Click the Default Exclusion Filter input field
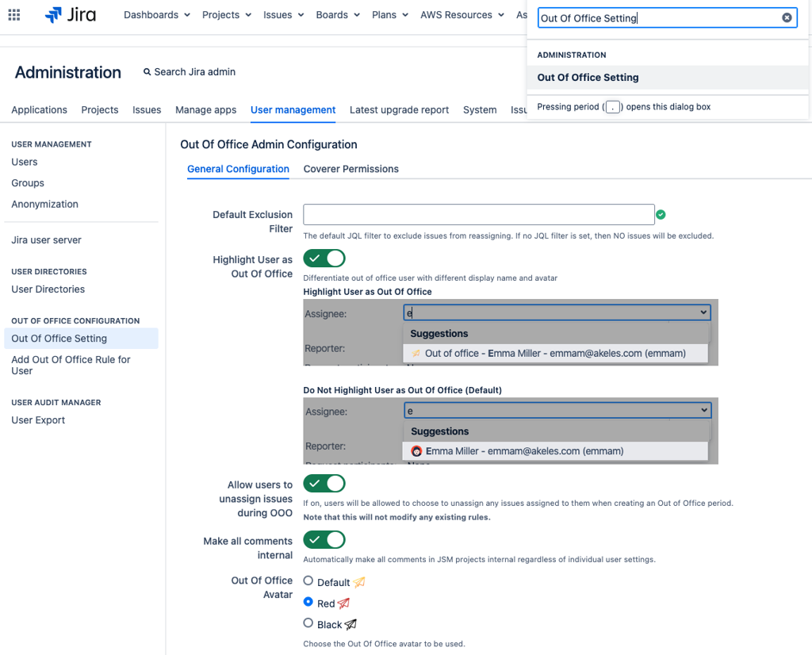The height and width of the screenshot is (655, 812). (478, 214)
